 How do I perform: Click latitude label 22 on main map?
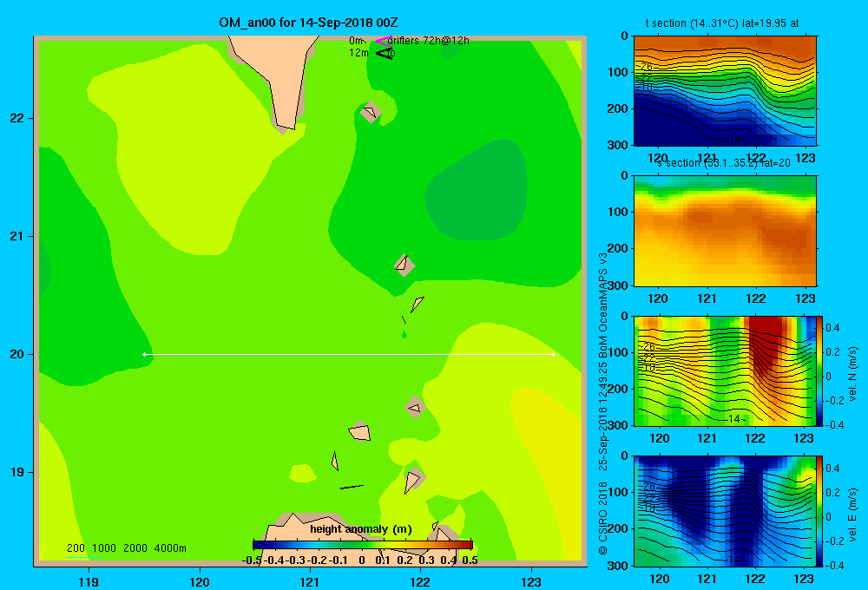(17, 118)
